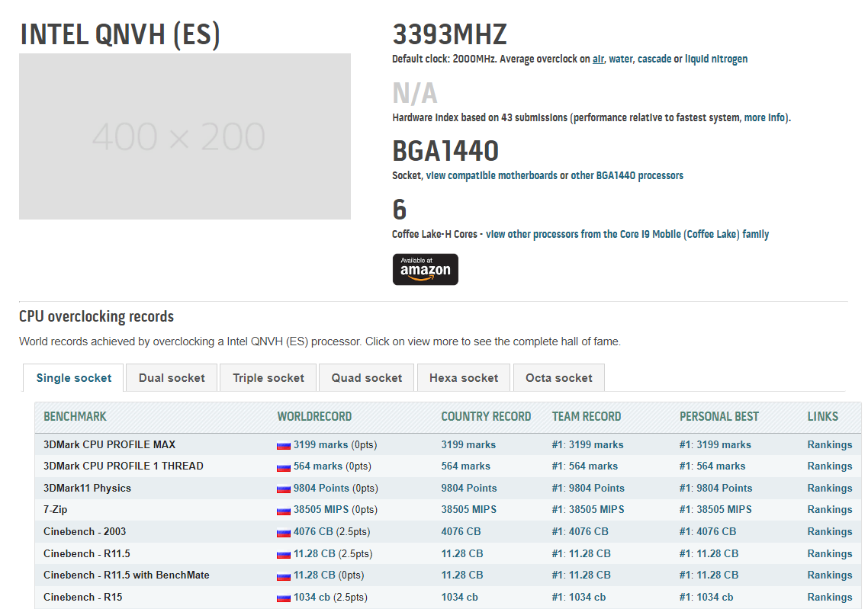Open other BGA1440 processors link
Viewport: 868px width, 609px height.
coord(627,175)
